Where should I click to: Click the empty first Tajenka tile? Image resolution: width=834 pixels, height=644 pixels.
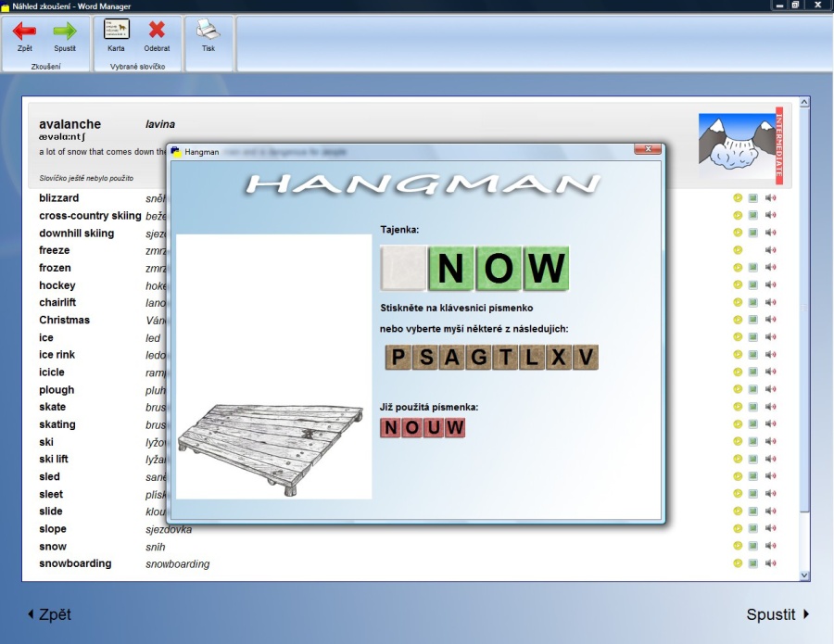[403, 269]
